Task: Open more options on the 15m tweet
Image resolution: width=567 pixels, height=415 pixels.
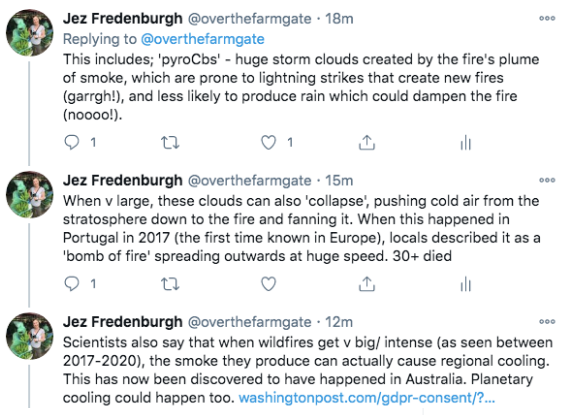Action: [x=547, y=180]
